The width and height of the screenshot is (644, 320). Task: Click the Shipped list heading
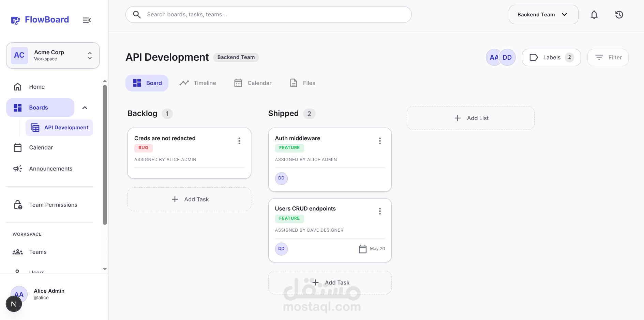point(283,113)
